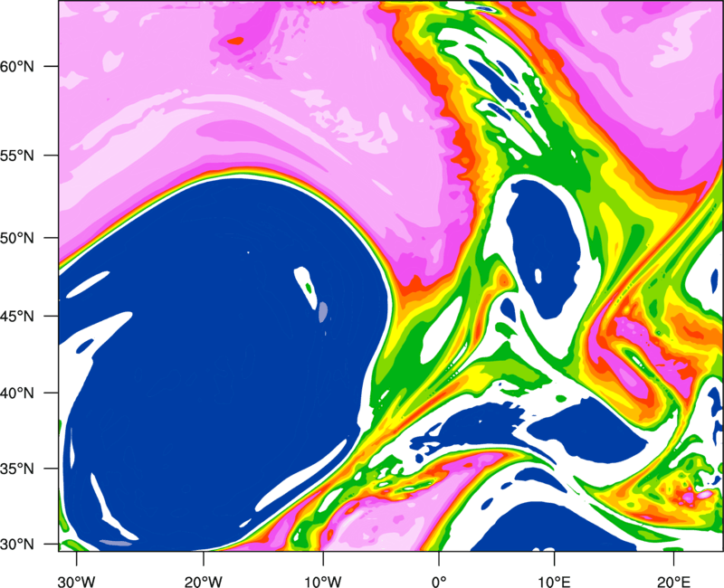Image resolution: width=724 pixels, height=588 pixels.
Task: Click the 45°N latitude label
Action: click(17, 316)
